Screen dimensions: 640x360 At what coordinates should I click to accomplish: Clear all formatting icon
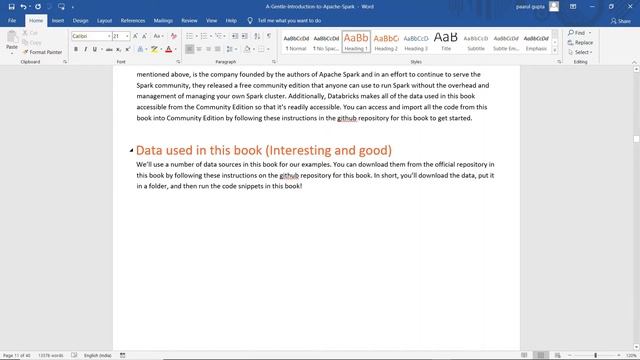(173, 36)
